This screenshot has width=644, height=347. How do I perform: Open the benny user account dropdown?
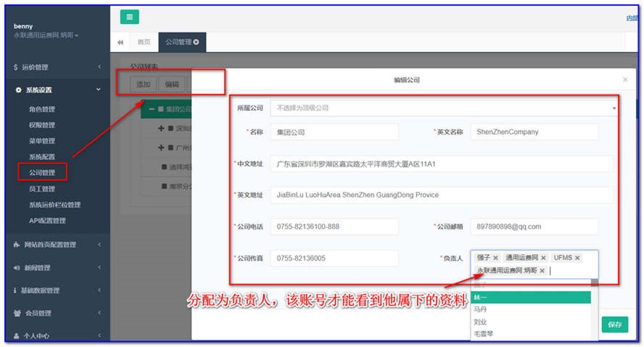click(x=46, y=35)
